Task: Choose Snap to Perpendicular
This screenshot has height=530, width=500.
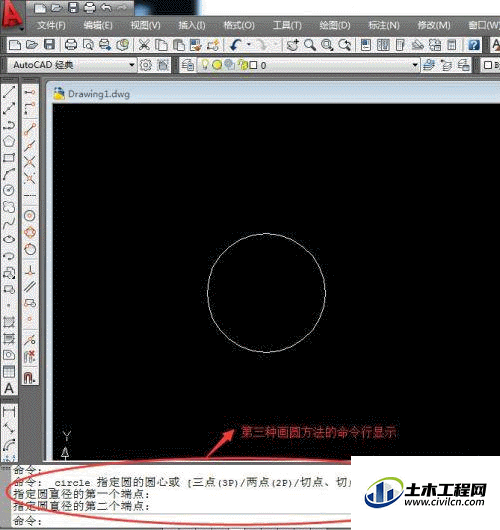Action: pos(30,270)
